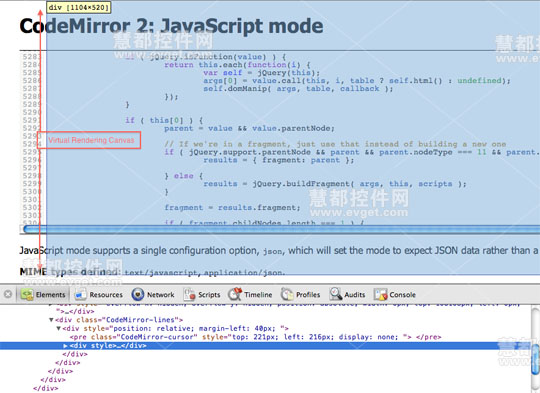Collapse the position relative div node

coord(59,329)
